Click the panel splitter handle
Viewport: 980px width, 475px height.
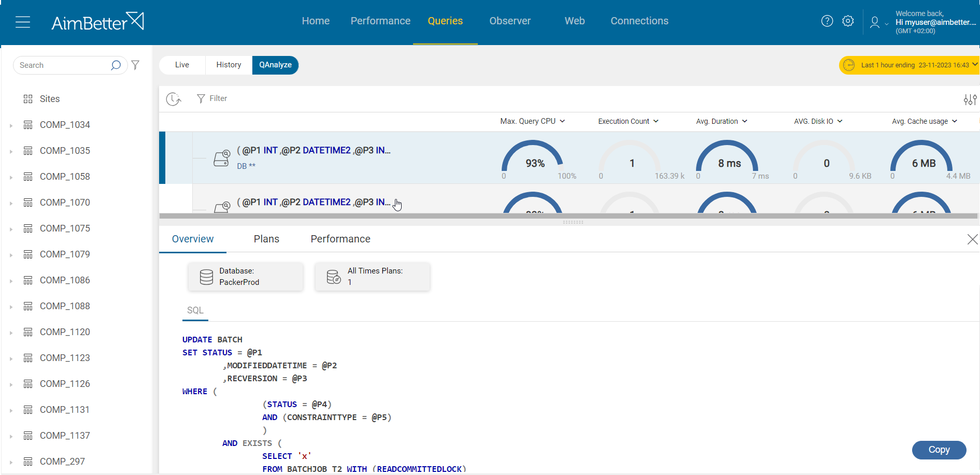573,222
